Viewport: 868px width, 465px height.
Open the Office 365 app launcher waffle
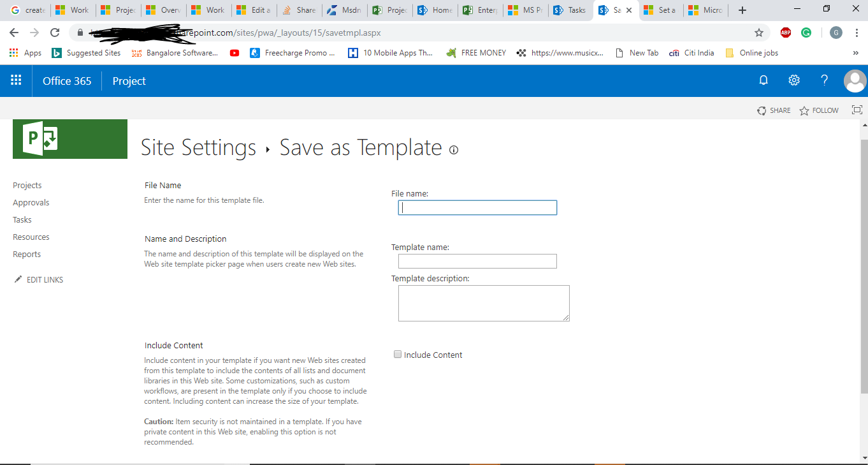click(x=16, y=80)
